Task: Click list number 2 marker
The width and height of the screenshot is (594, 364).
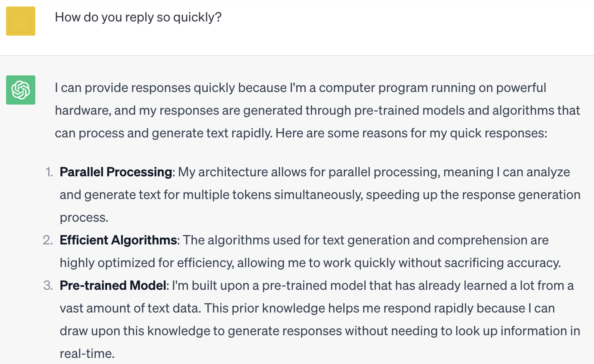Action: point(48,240)
